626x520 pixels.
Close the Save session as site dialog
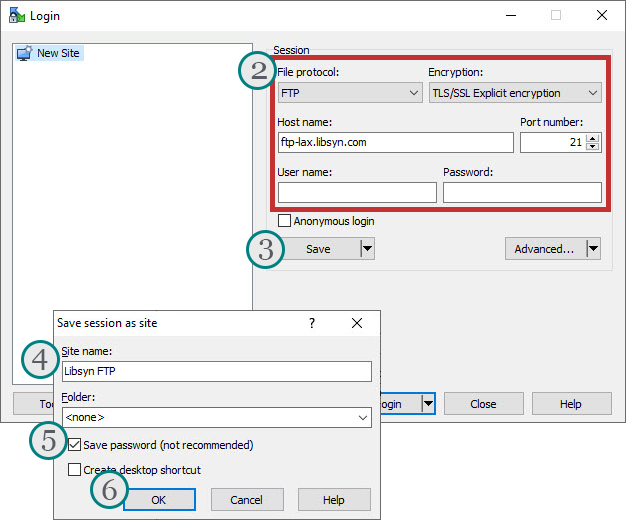pyautogui.click(x=357, y=323)
